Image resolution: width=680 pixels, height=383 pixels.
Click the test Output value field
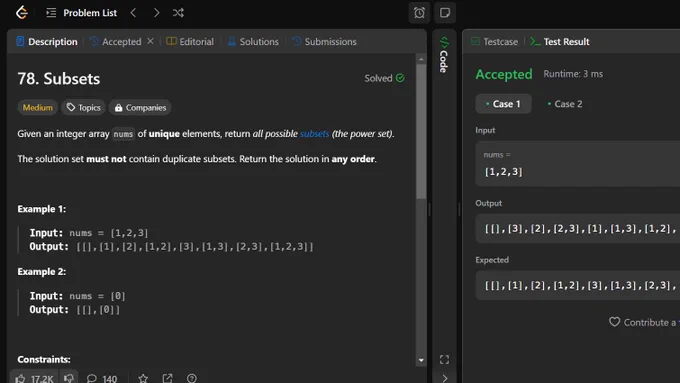pos(578,229)
